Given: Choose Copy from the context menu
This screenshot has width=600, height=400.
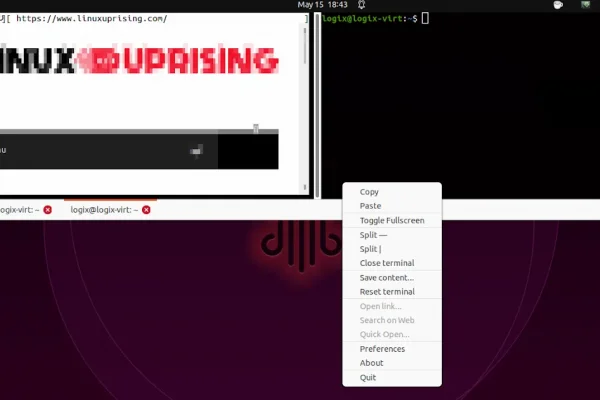Looking at the screenshot, I should (392, 192).
